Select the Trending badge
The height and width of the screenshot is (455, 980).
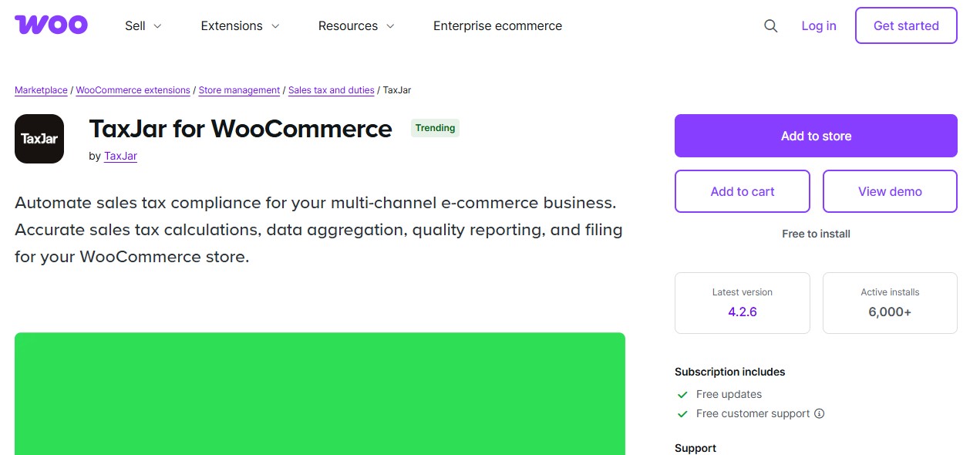[x=435, y=128]
